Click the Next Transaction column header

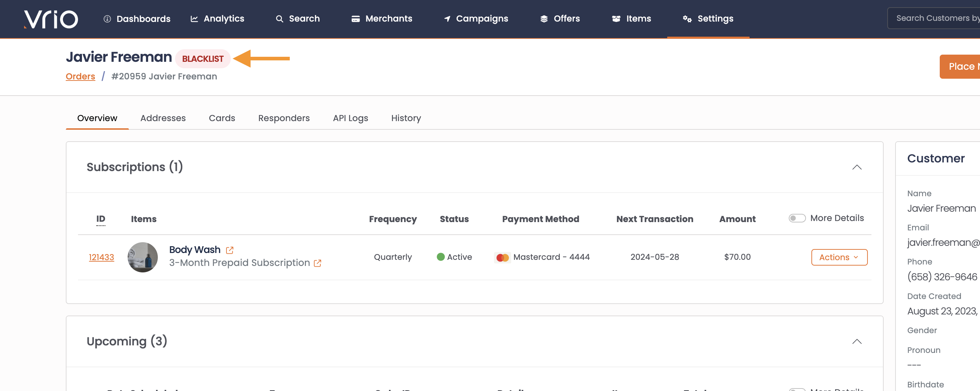pos(655,219)
